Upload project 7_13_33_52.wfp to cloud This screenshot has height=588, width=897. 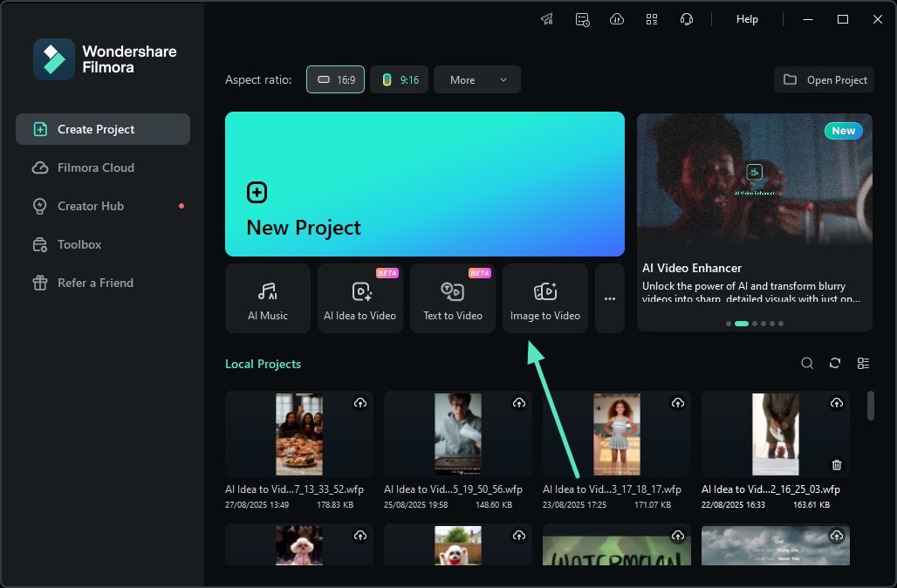[360, 403]
